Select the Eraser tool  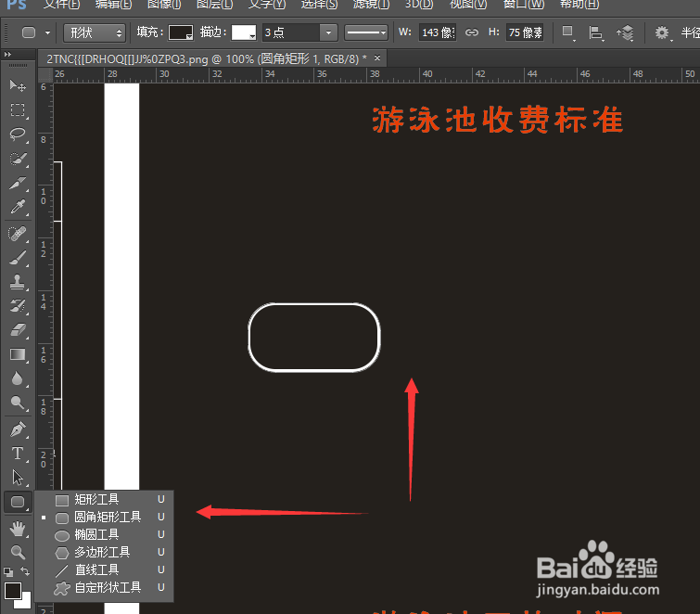18,330
